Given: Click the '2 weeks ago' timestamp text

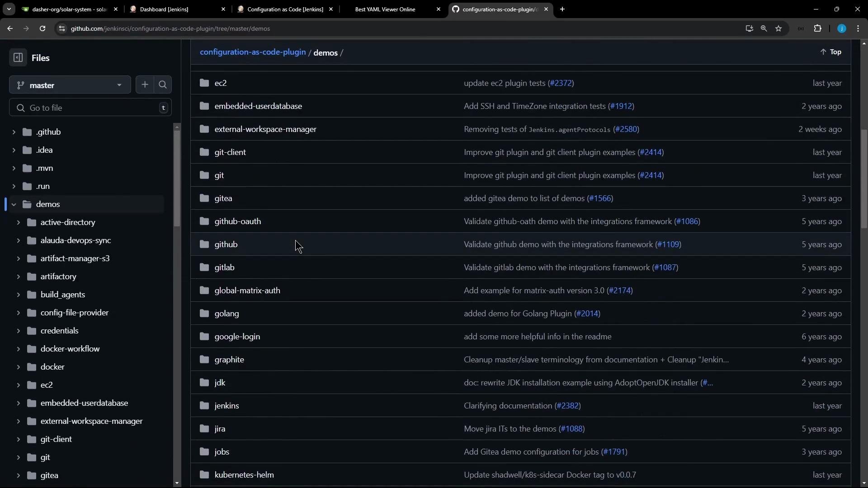Looking at the screenshot, I should [820, 129].
